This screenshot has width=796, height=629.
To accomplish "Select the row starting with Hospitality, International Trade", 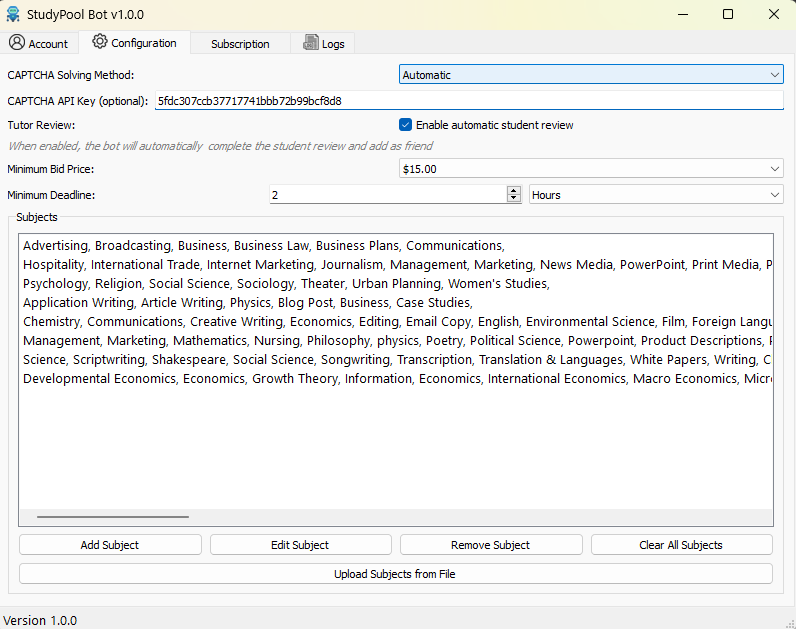I will point(396,264).
